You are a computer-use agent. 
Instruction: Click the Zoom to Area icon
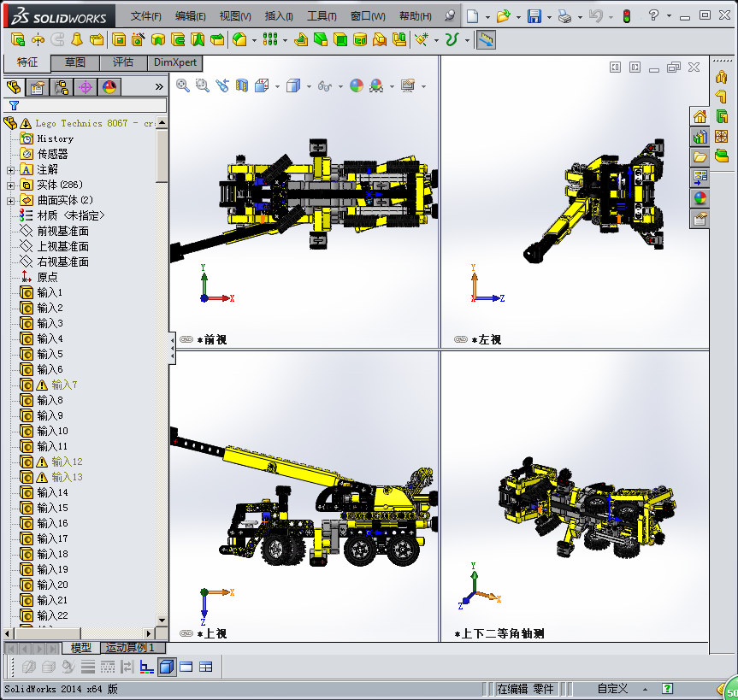[203, 85]
